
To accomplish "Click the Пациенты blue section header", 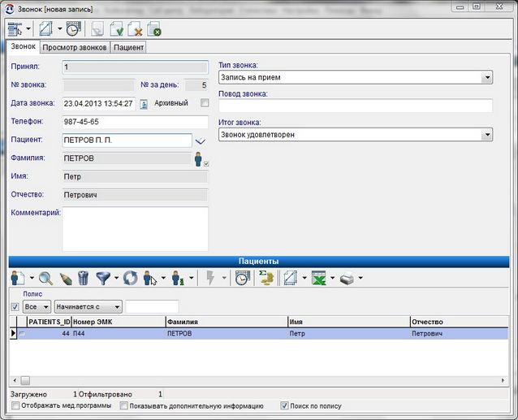I will 259,262.
